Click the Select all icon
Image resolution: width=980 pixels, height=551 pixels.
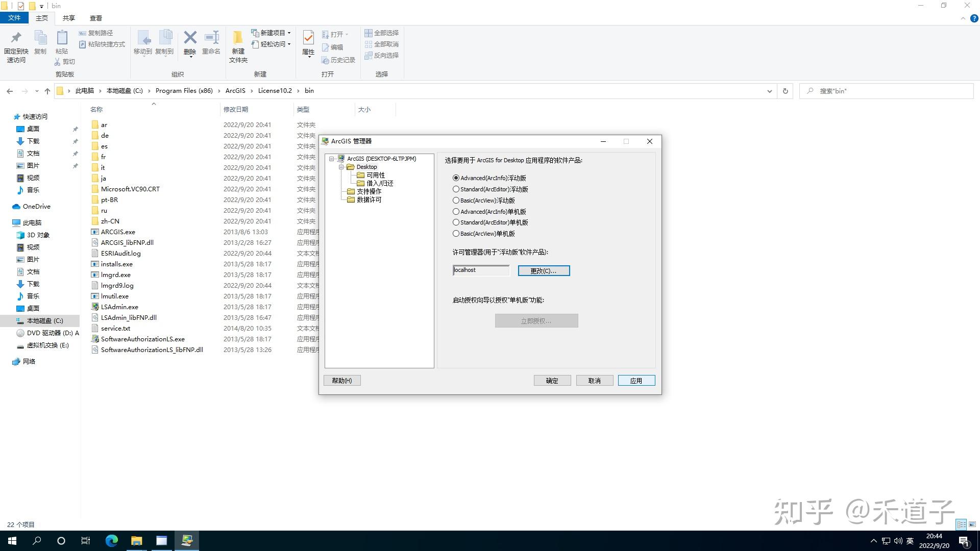(368, 33)
